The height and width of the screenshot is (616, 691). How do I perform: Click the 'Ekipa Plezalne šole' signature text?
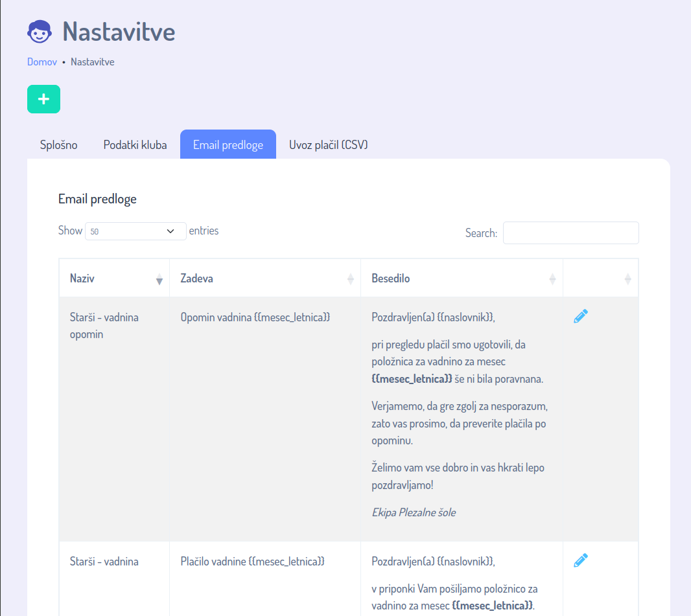tap(414, 512)
